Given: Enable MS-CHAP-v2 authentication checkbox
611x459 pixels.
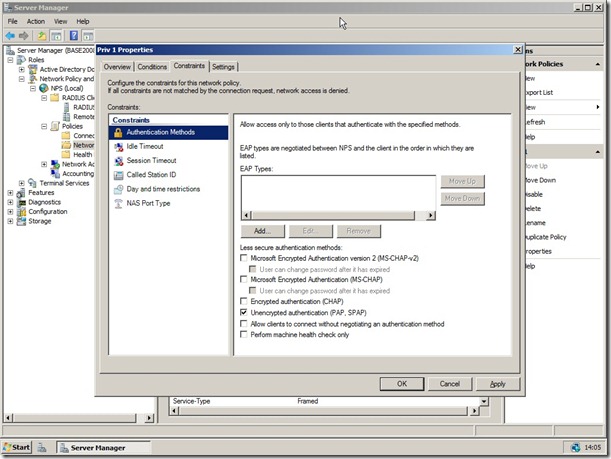Looking at the screenshot, I should [x=244, y=258].
